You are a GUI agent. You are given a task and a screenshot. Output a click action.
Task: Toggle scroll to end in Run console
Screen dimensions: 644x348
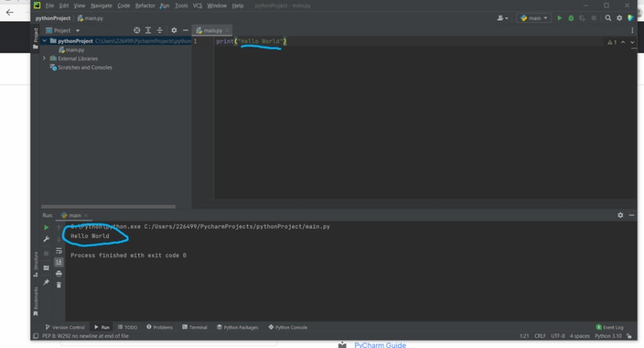[x=59, y=262]
